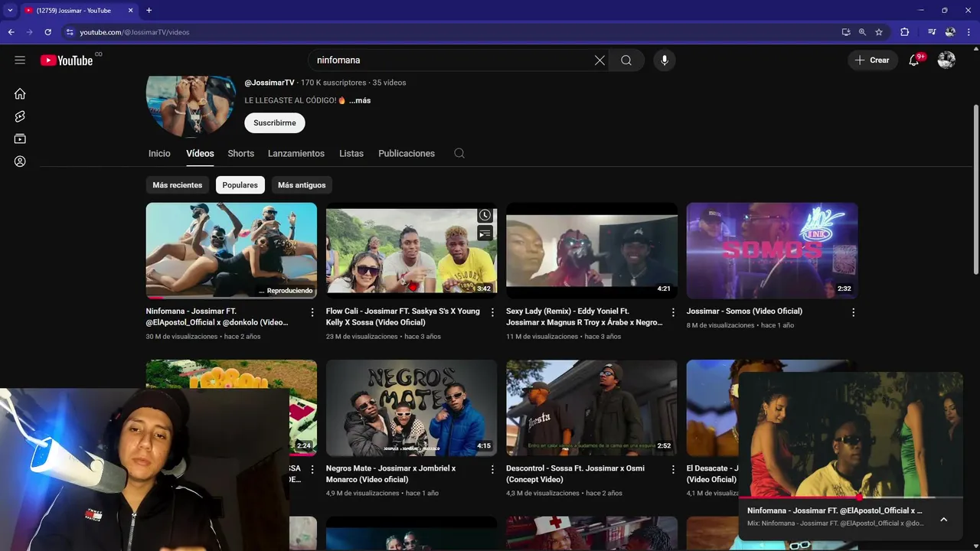The image size is (980, 551).
Task: Open a new browser tab
Action: (149, 10)
